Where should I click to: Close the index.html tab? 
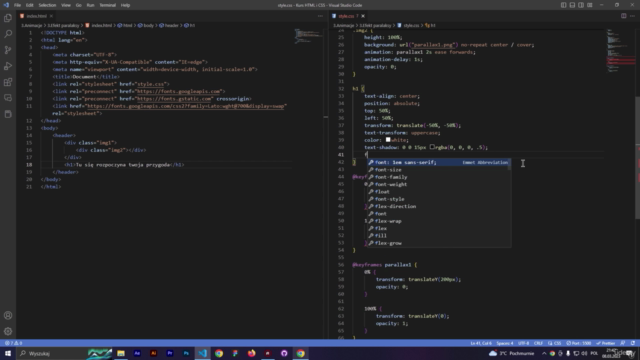(51, 16)
